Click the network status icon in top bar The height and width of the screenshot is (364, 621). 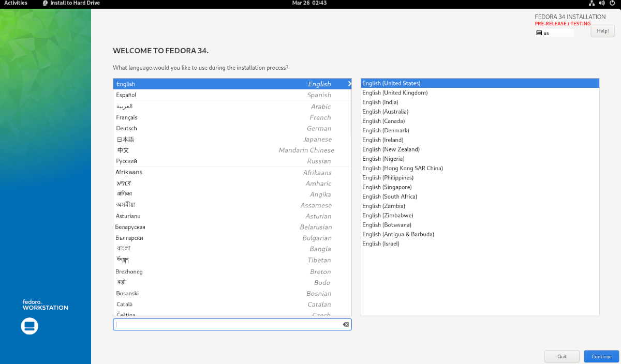592,3
